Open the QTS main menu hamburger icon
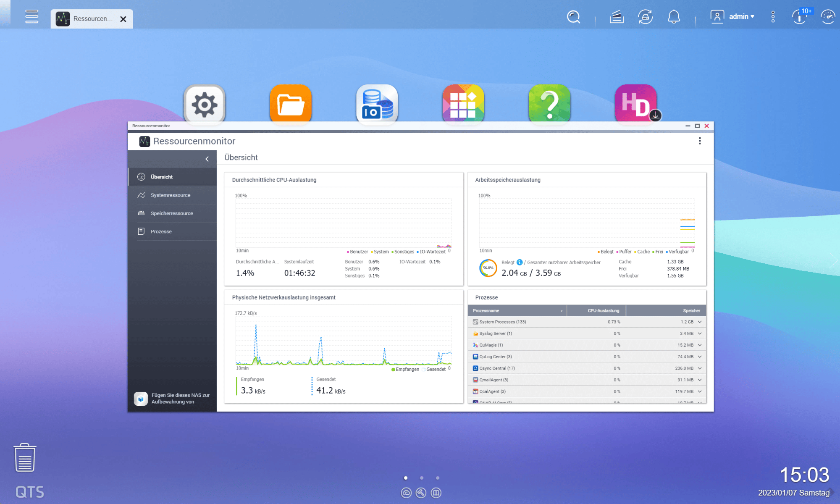840x504 pixels. click(x=31, y=17)
